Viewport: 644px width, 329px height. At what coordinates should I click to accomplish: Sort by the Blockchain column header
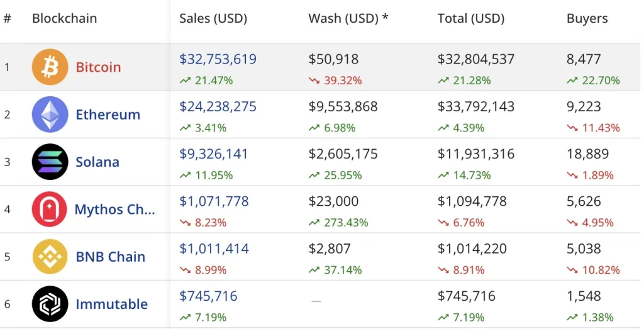(x=64, y=18)
